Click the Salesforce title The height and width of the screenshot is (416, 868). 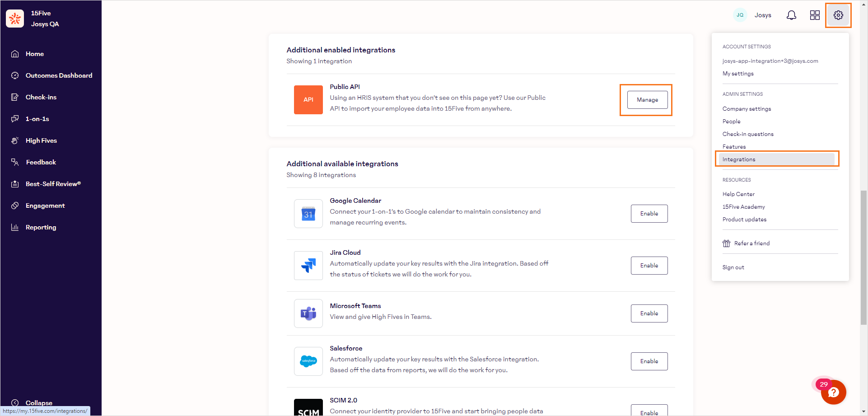click(x=346, y=348)
